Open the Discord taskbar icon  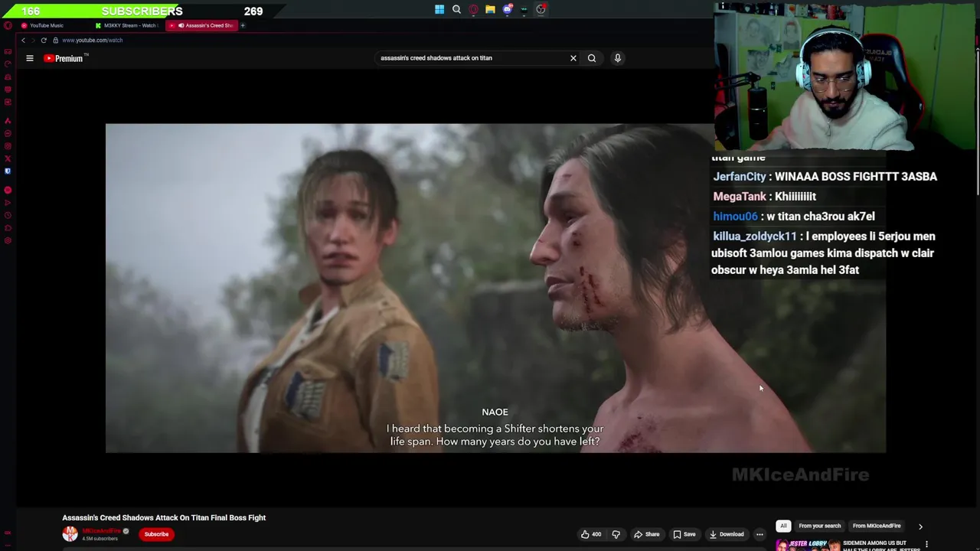click(507, 10)
